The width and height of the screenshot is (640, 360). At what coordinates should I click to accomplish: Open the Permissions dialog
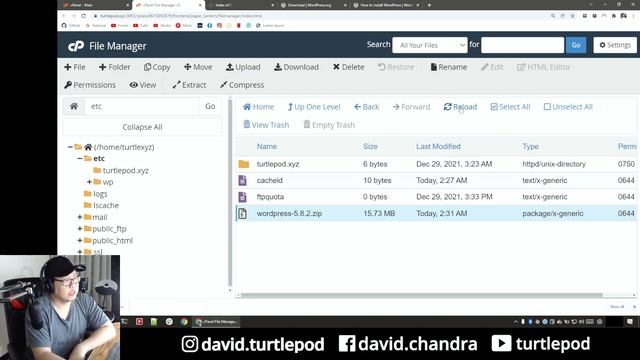(90, 85)
